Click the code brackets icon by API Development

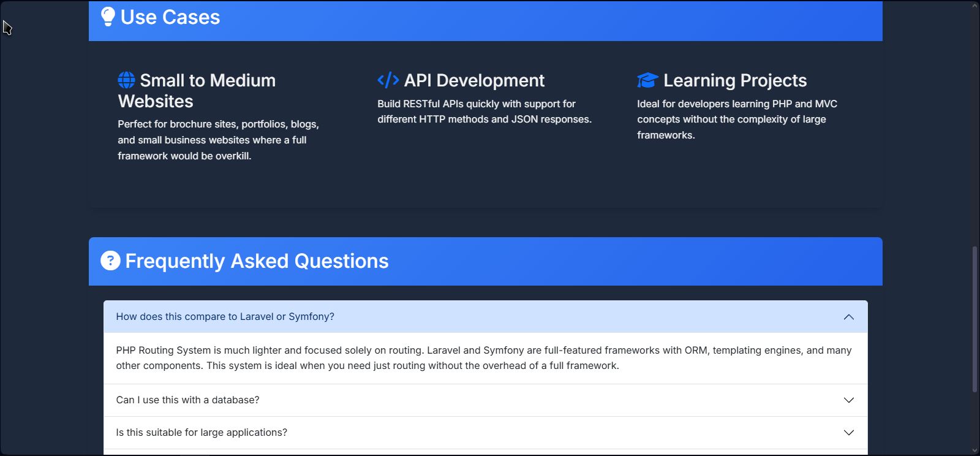click(388, 80)
